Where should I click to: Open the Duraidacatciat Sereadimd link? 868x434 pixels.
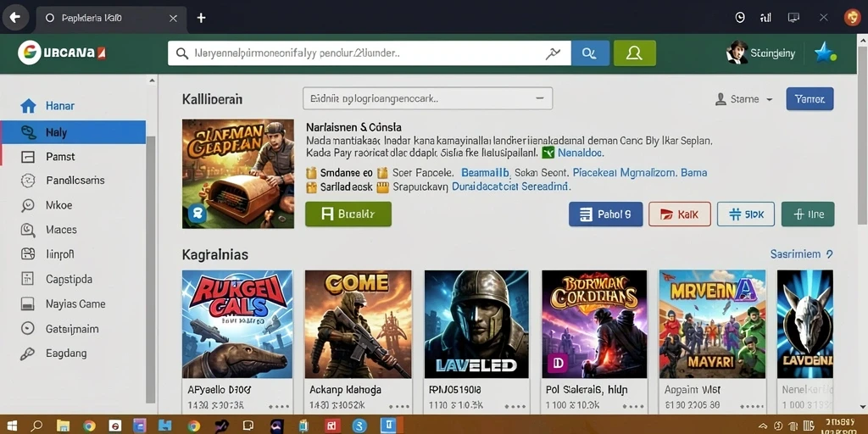click(511, 187)
